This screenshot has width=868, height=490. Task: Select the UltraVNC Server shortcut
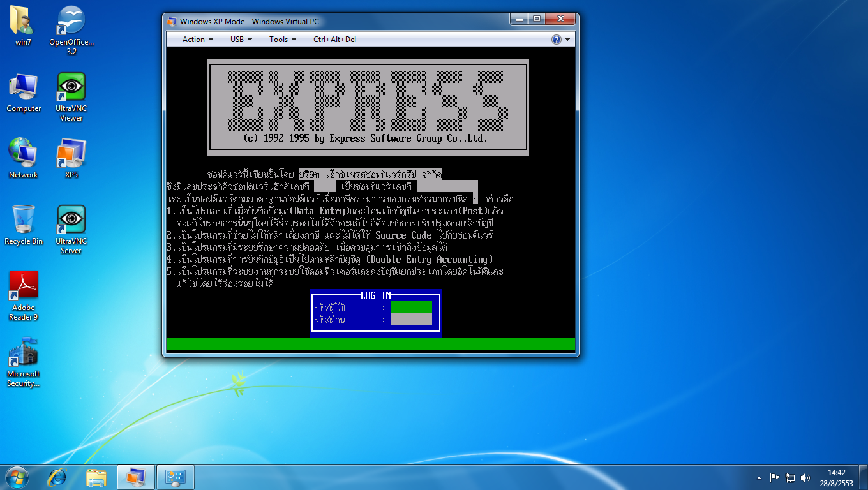[x=71, y=230]
